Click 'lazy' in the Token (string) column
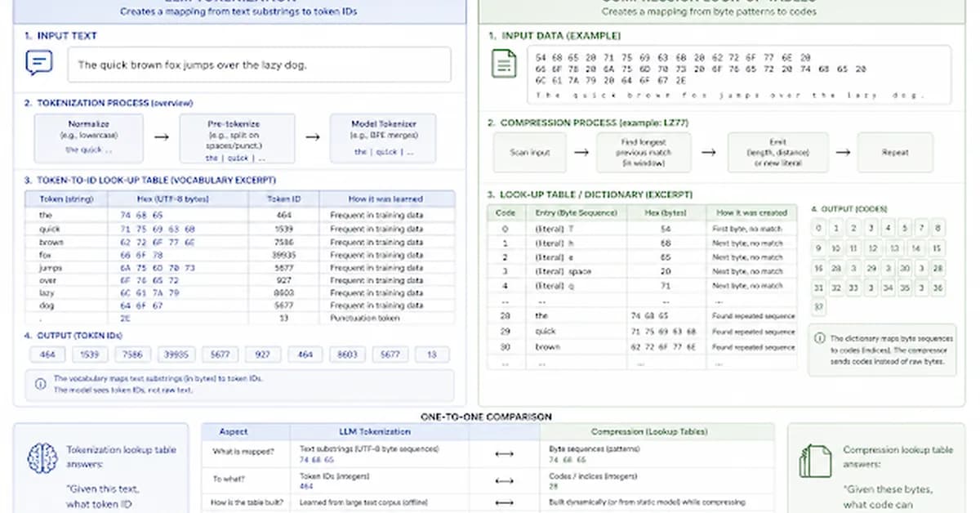 point(47,292)
